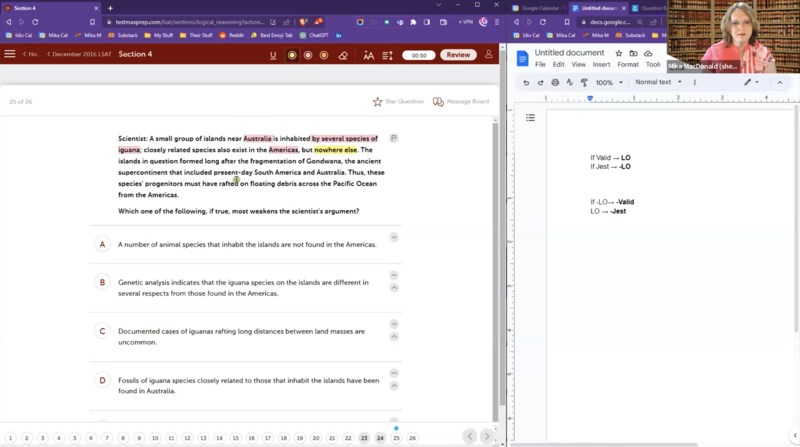Open the 100% zoom dropdown
This screenshot has height=447, width=800.
click(x=608, y=82)
